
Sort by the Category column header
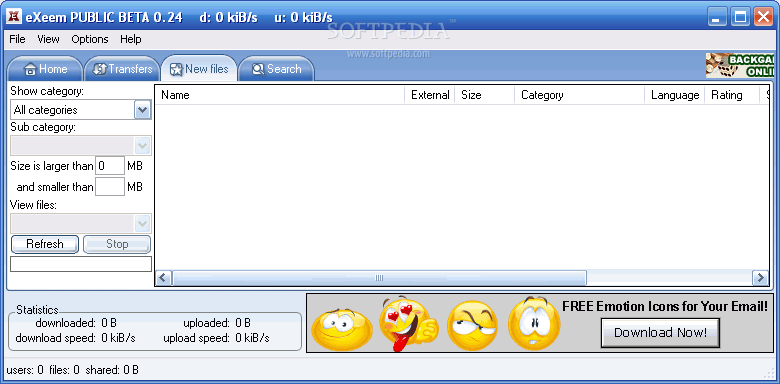coord(580,95)
